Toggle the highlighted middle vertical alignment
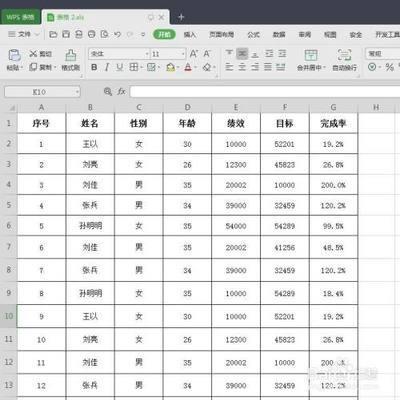The image size is (400, 400). click(x=242, y=53)
